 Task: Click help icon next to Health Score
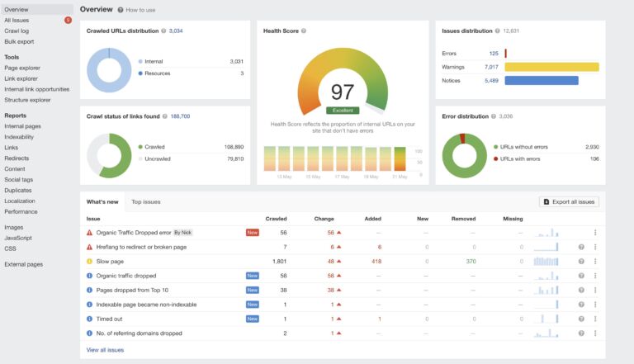click(x=304, y=31)
